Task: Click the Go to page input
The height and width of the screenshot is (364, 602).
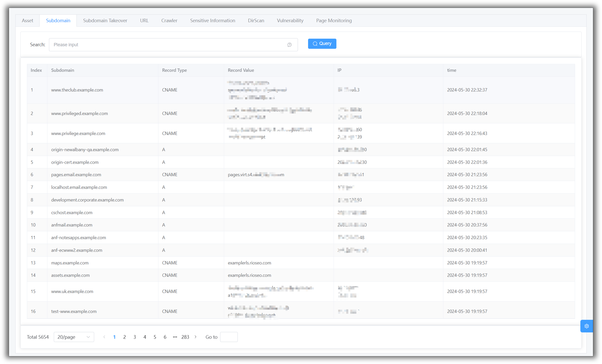Action: coord(229,337)
